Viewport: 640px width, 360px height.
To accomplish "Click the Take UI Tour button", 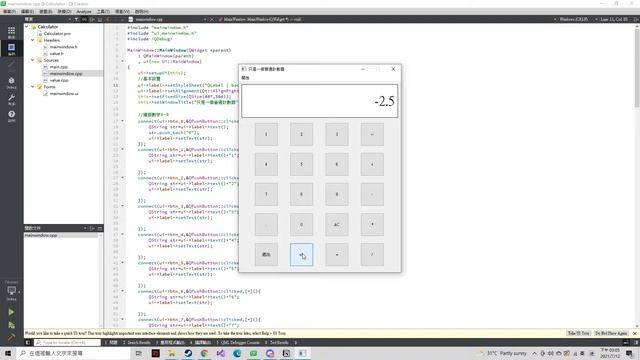I will 578,333.
